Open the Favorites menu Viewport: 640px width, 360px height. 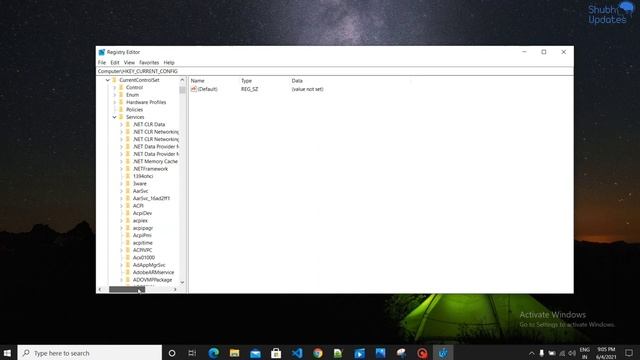(149, 62)
